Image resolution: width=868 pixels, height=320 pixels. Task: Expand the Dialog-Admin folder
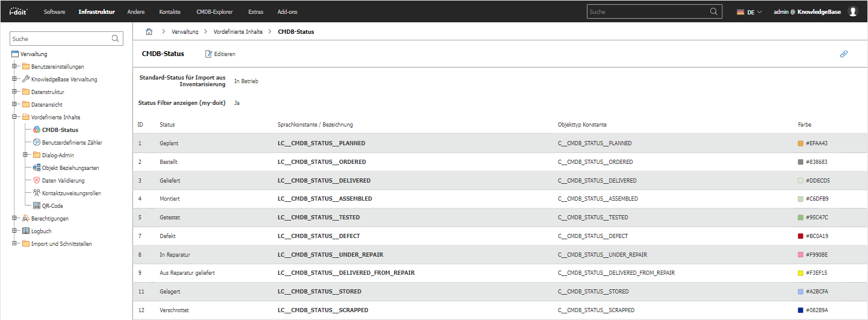click(25, 155)
